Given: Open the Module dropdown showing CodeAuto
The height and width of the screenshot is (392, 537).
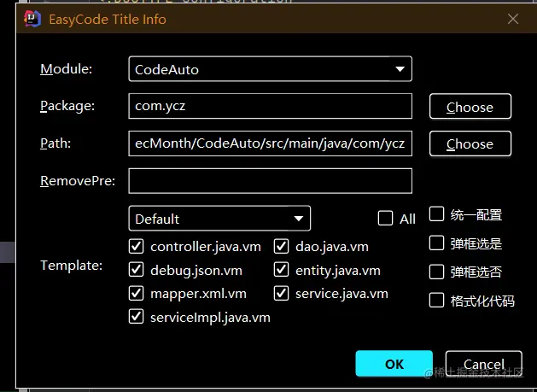Looking at the screenshot, I should point(270,69).
